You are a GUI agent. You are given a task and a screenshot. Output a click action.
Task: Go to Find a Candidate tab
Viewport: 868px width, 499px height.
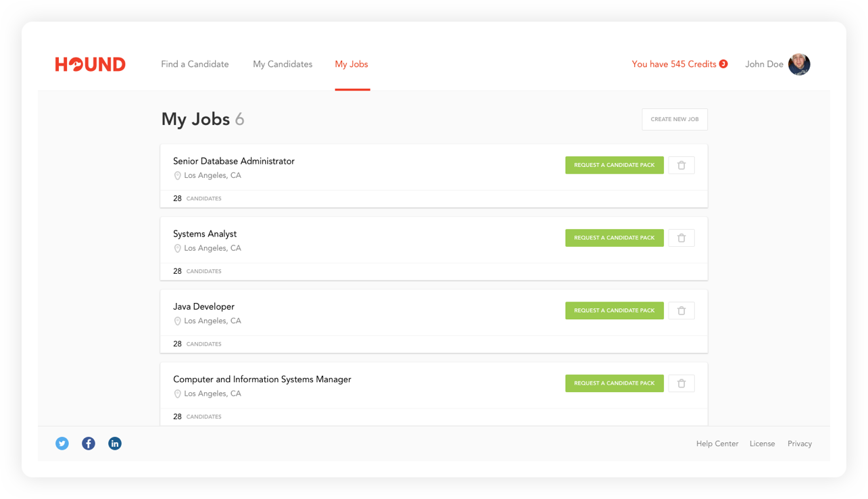point(195,64)
